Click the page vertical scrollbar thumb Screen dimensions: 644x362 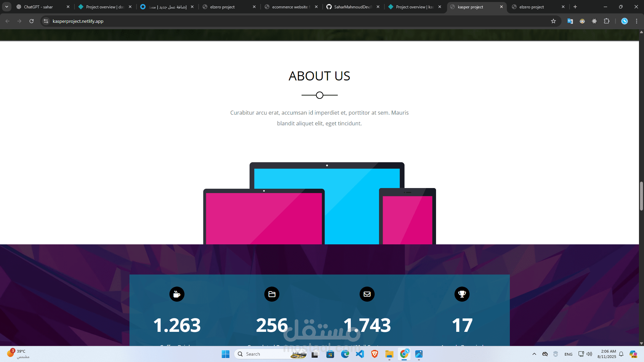(x=641, y=196)
